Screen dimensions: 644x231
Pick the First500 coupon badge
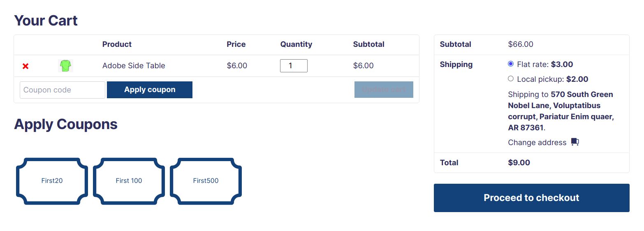tap(206, 181)
